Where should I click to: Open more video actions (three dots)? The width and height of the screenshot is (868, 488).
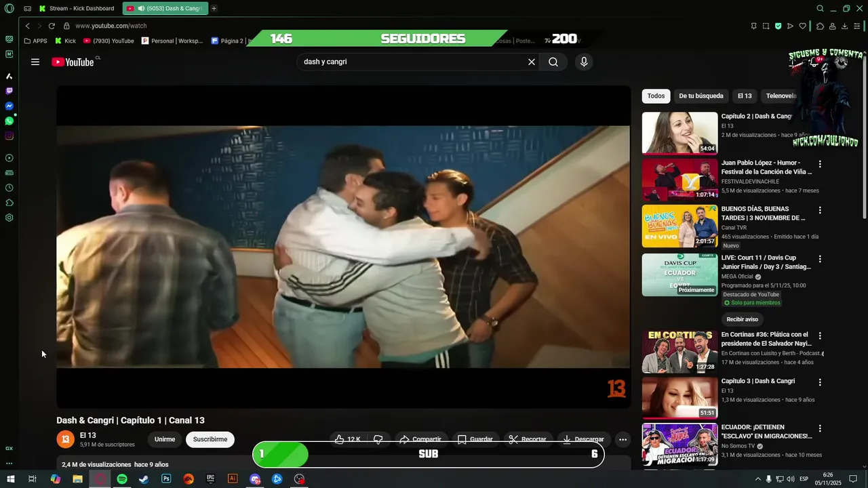coord(623,440)
